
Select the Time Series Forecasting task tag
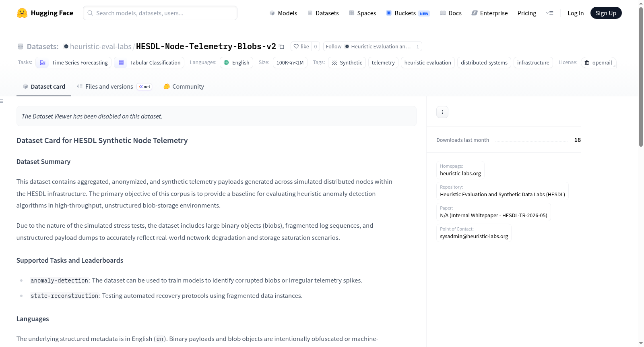(x=74, y=62)
